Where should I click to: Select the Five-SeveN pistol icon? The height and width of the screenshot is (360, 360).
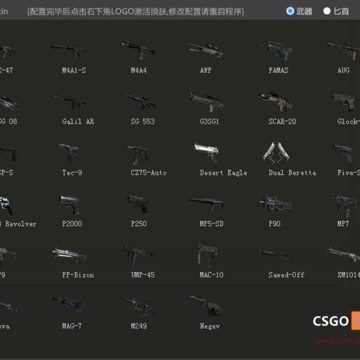344,153
